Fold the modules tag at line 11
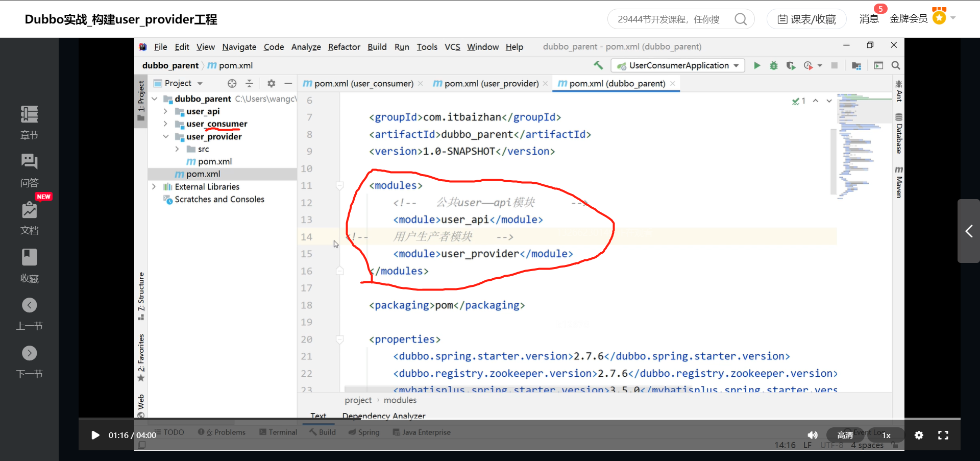The height and width of the screenshot is (461, 980). 339,185
